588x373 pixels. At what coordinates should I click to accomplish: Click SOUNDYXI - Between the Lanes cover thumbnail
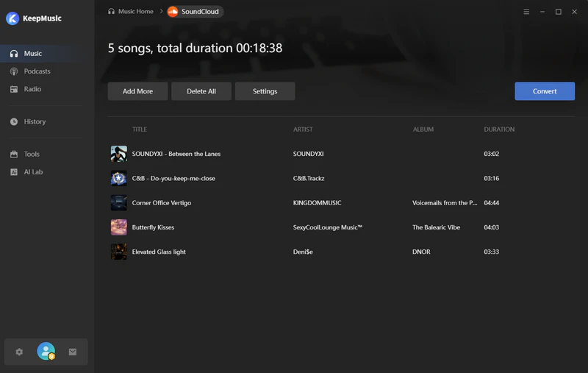(x=119, y=154)
